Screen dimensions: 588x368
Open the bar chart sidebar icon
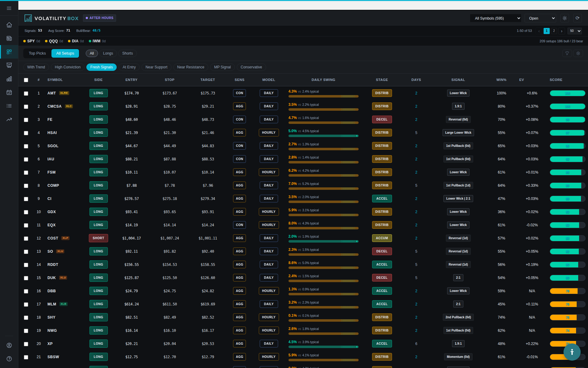coord(9,79)
